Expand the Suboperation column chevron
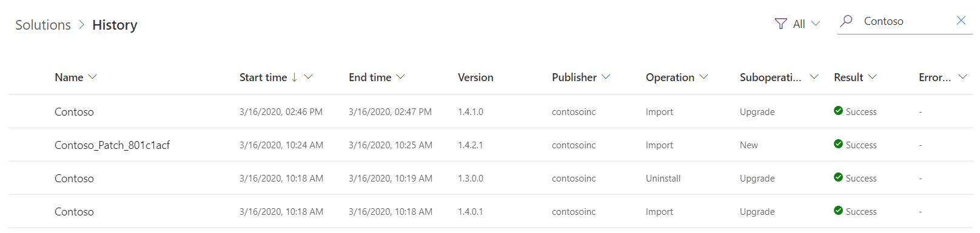The width and height of the screenshot is (980, 233). pyautogui.click(x=814, y=77)
